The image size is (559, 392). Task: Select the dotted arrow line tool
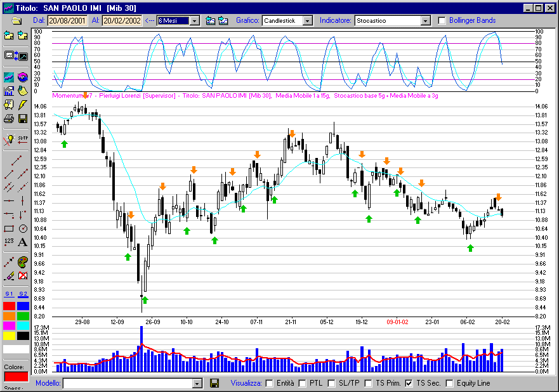[x=9, y=262]
